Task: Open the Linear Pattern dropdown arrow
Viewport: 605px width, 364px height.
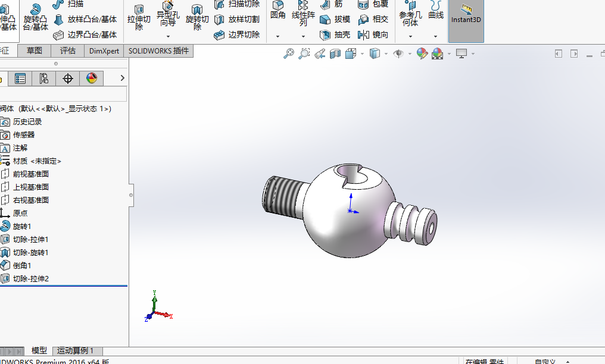Action: 303,37
